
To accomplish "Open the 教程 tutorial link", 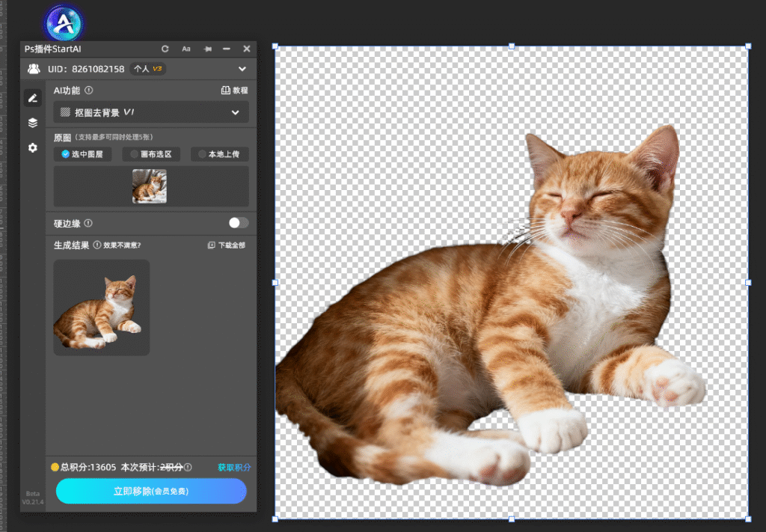I will (x=234, y=91).
